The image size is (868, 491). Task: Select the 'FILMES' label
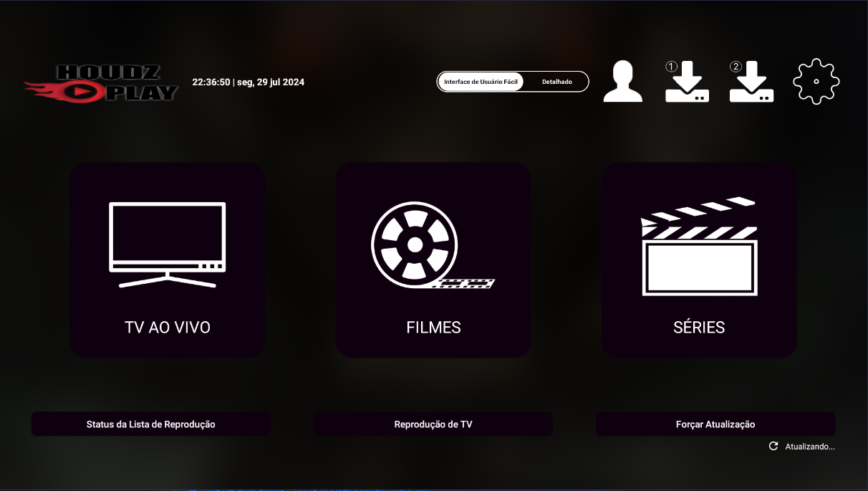click(x=433, y=328)
